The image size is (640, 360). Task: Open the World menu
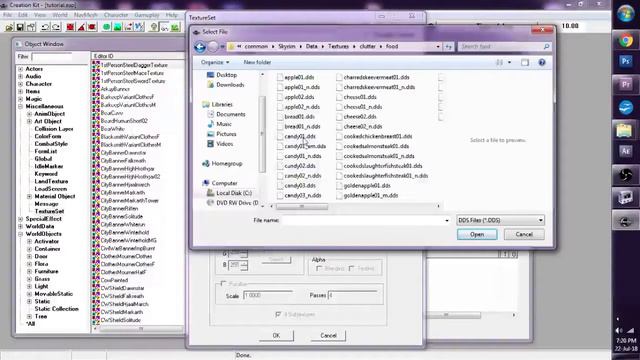pos(60,15)
